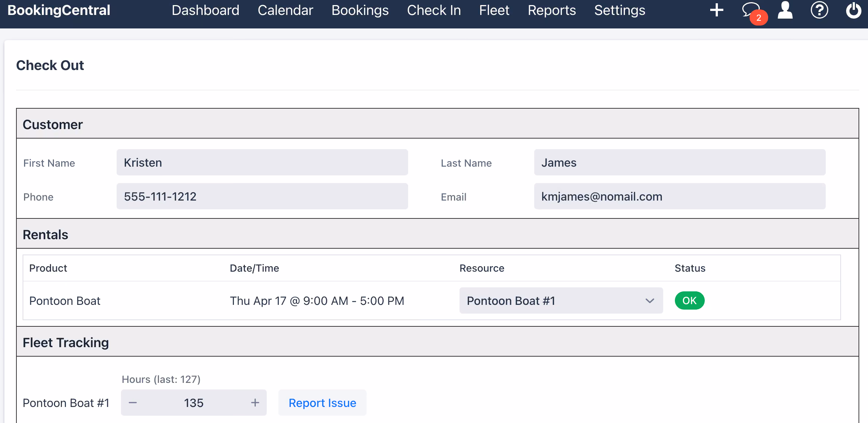
Task: Click the First Name field with Kristen
Action: click(262, 162)
